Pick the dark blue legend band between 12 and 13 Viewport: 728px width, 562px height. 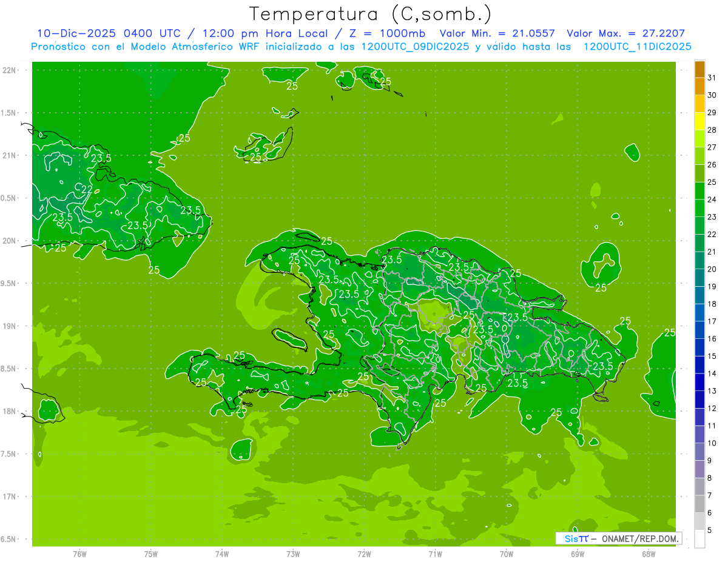(x=699, y=400)
